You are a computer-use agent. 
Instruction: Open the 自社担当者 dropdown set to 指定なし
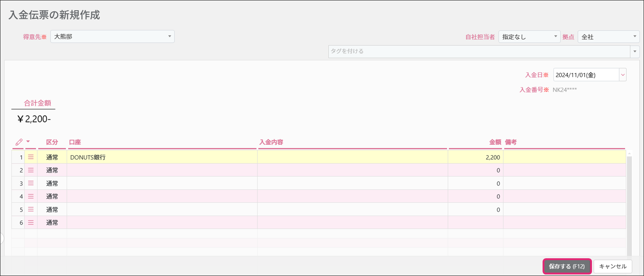click(x=529, y=37)
